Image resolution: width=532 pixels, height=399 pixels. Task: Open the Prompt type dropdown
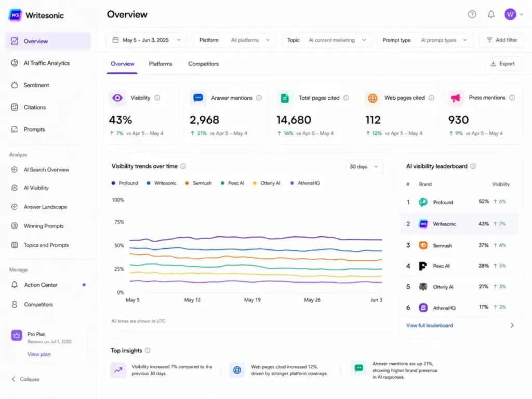[424, 40]
